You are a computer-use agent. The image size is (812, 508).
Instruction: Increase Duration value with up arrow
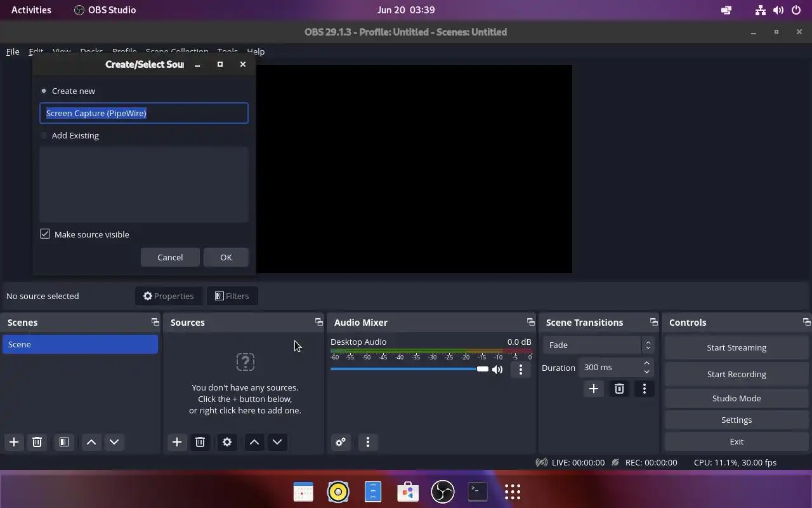point(646,363)
